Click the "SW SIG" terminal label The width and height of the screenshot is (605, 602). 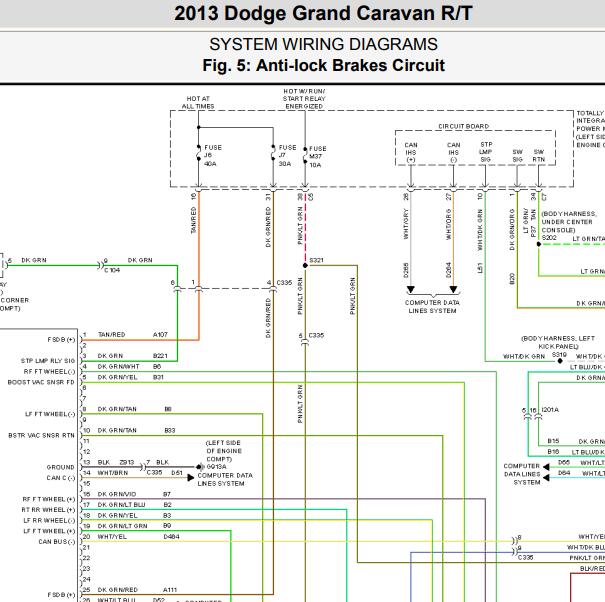pos(517,156)
